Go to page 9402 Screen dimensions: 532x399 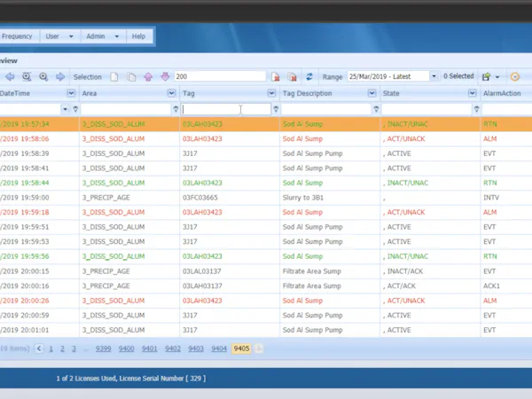173,348
